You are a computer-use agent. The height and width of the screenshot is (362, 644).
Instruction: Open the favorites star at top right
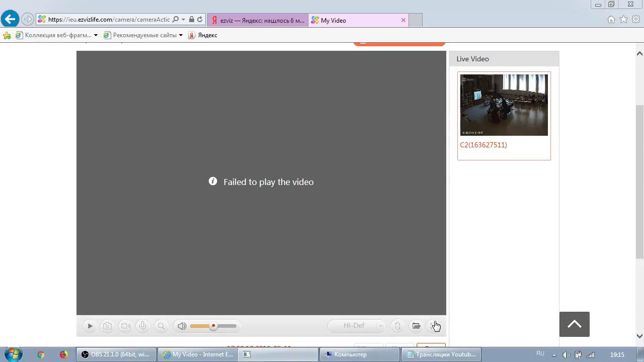[624, 20]
